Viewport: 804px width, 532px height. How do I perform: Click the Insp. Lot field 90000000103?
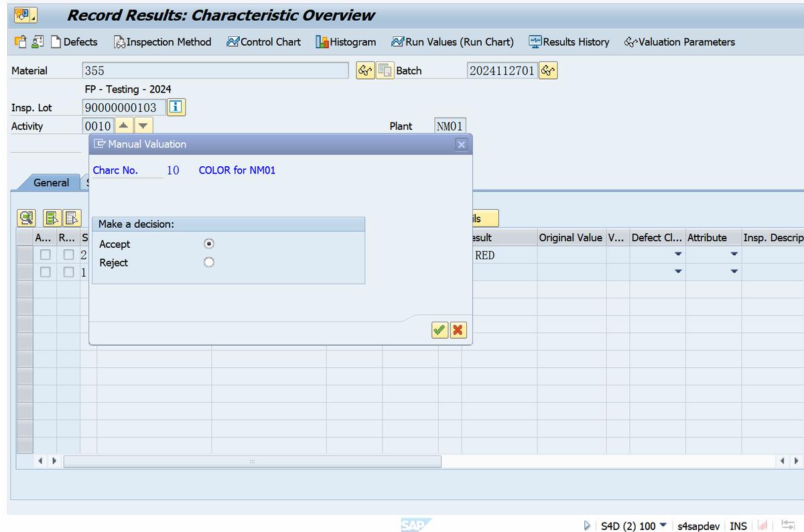[x=123, y=107]
